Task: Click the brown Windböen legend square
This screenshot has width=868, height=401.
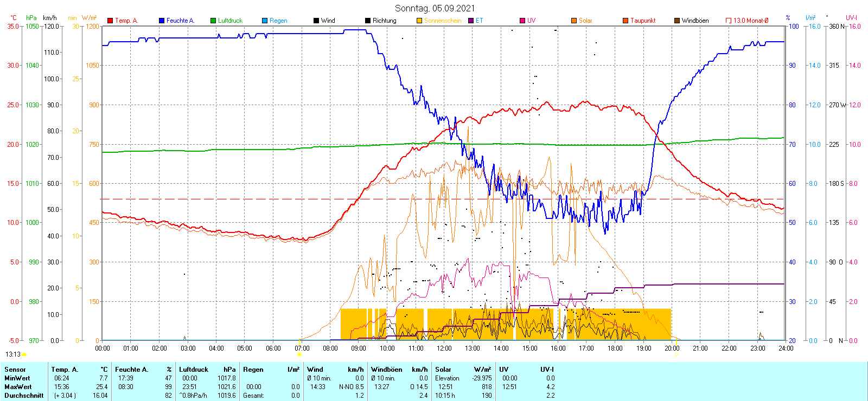Action: point(677,21)
